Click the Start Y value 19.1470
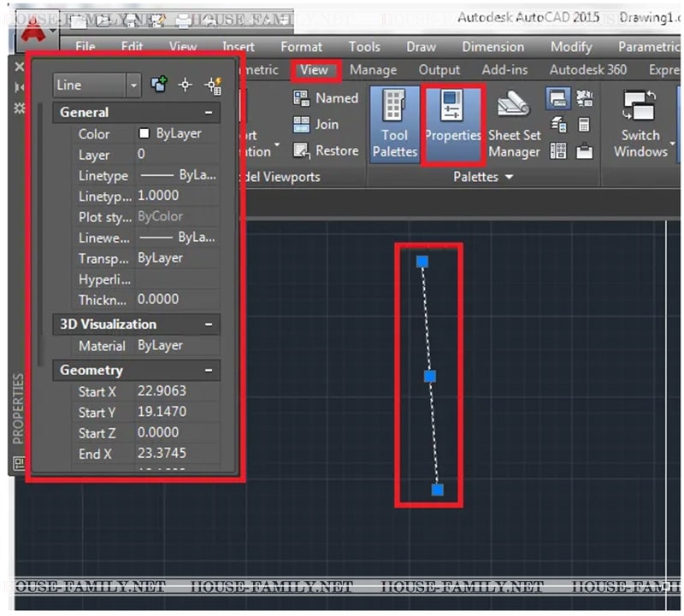Viewport: 684px width, 616px height. [x=178, y=412]
